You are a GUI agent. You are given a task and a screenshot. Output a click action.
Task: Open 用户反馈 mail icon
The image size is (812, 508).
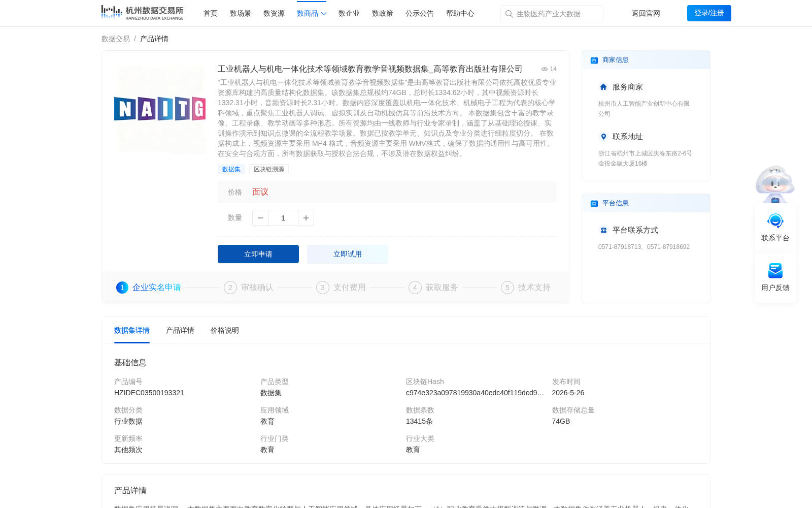pyautogui.click(x=775, y=270)
